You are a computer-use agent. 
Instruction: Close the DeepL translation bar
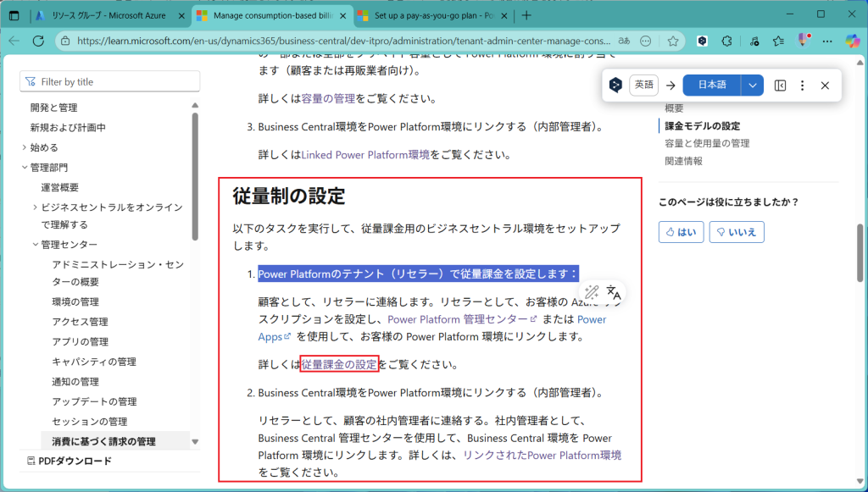click(825, 86)
